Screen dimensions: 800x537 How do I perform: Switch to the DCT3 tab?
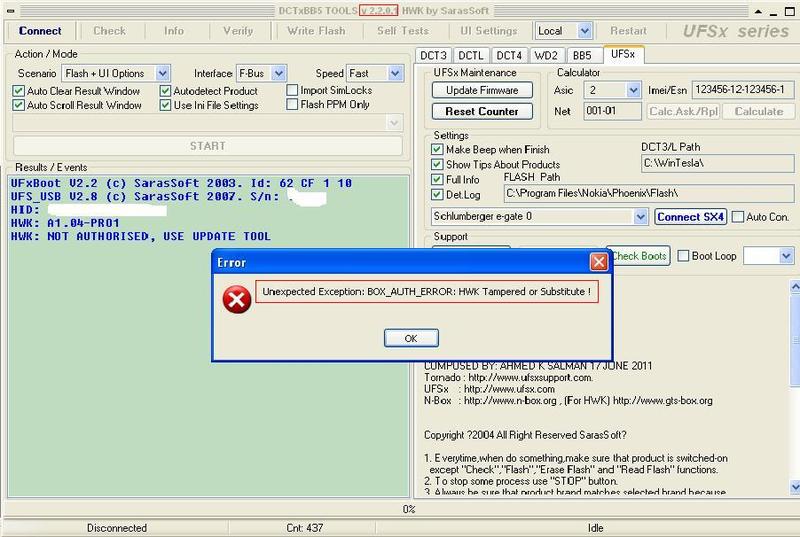point(433,55)
